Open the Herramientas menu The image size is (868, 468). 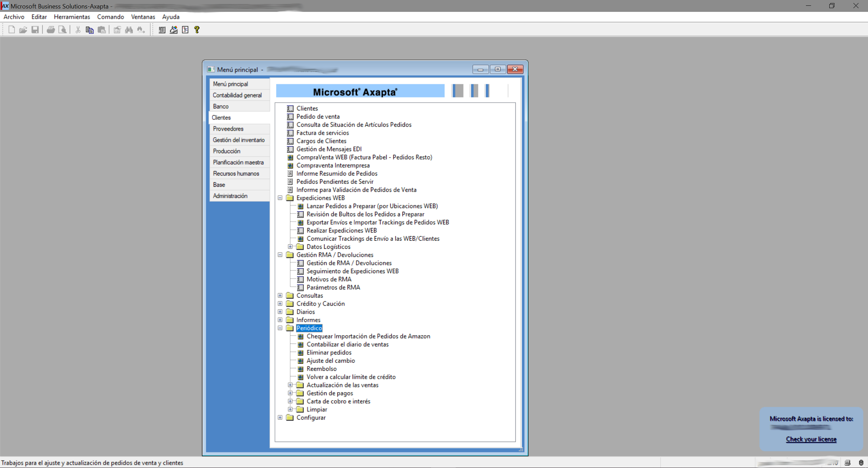(x=72, y=17)
